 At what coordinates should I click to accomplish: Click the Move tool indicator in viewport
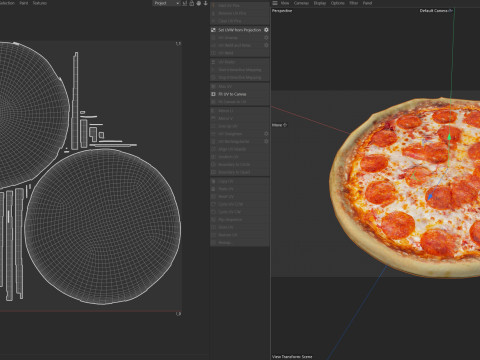(x=279, y=125)
